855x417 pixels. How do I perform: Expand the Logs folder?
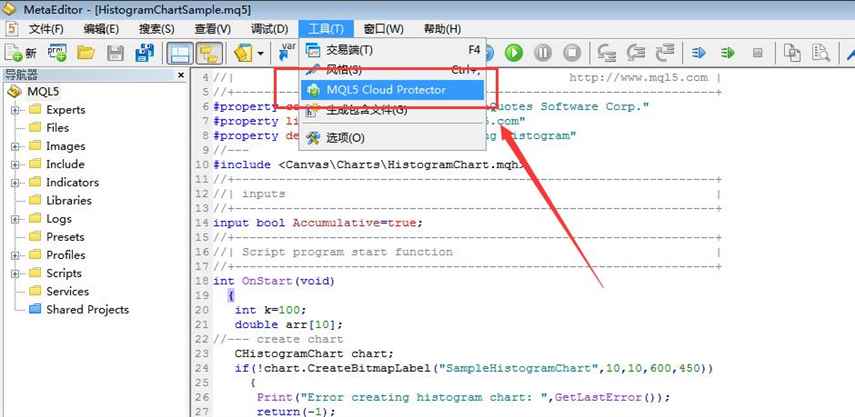coord(15,219)
